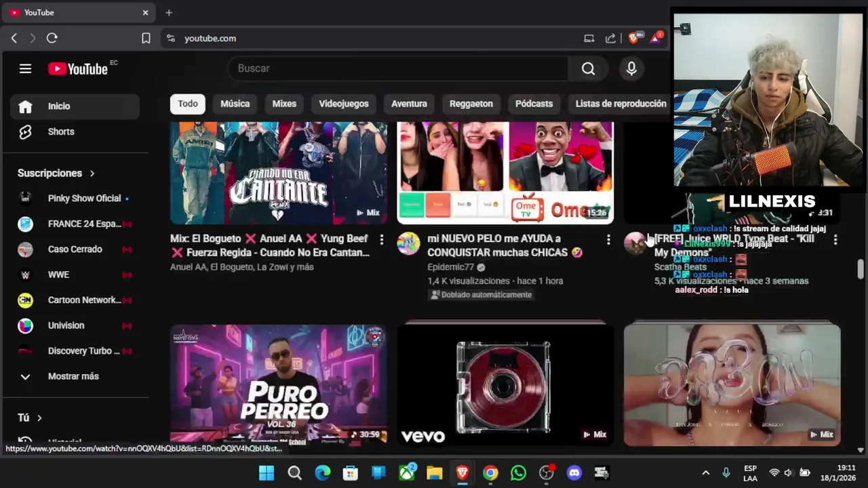Select Listas de reproducción chip
The height and width of the screenshot is (488, 868).
pos(620,104)
